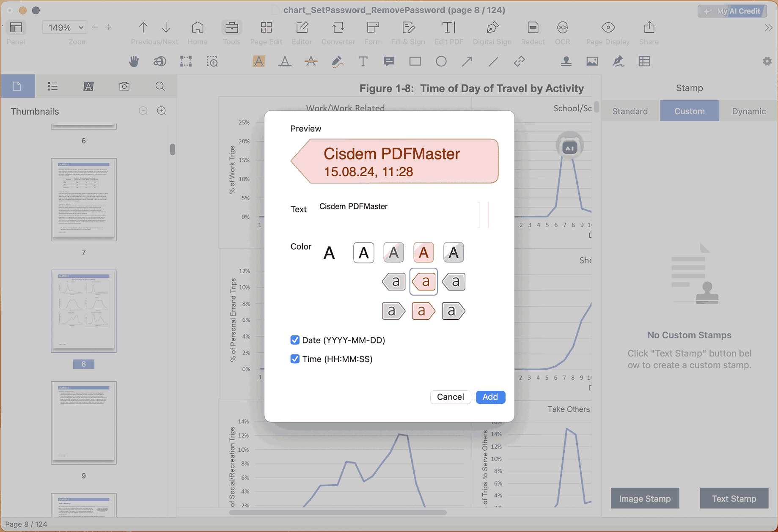The height and width of the screenshot is (532, 778).
Task: Choose plain black A text style
Action: (329, 253)
